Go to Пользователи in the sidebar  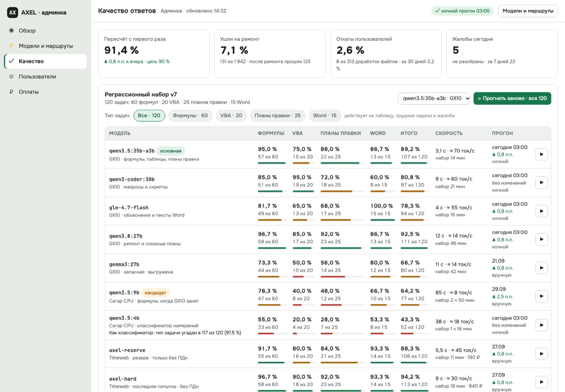point(45,77)
